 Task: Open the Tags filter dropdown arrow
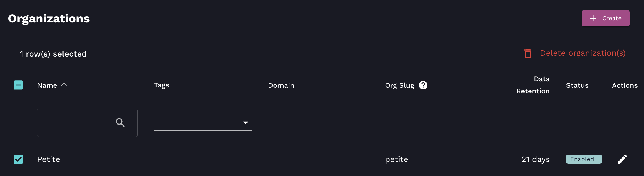[x=246, y=123]
